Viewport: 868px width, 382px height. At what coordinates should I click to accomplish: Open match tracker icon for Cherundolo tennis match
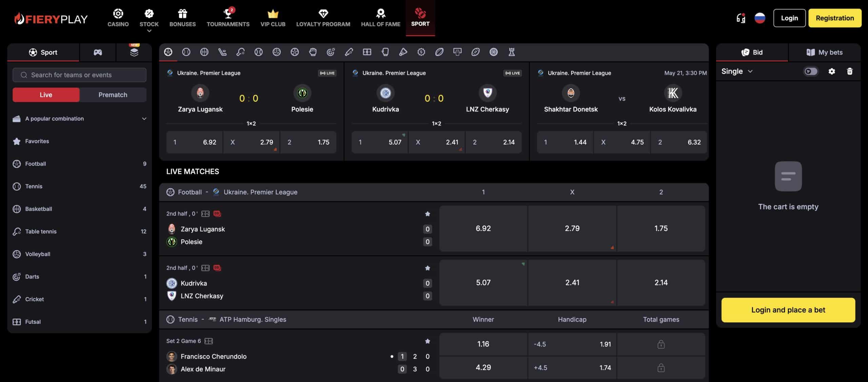click(209, 341)
